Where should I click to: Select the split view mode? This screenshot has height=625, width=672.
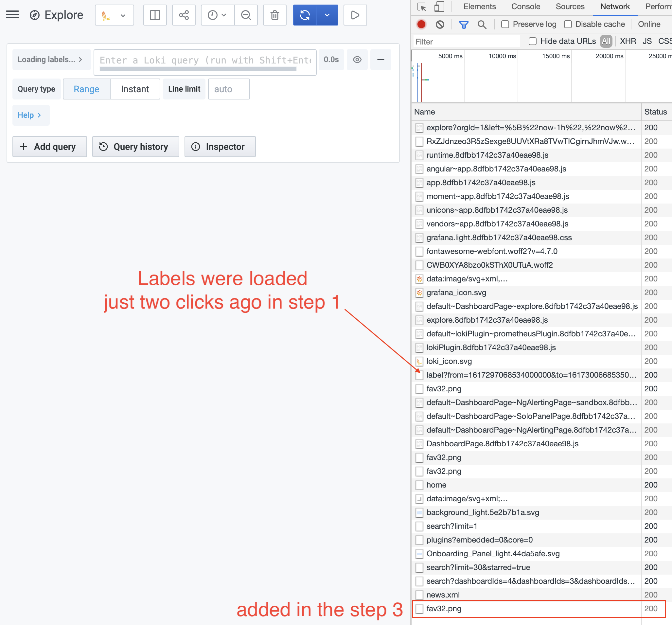[155, 15]
